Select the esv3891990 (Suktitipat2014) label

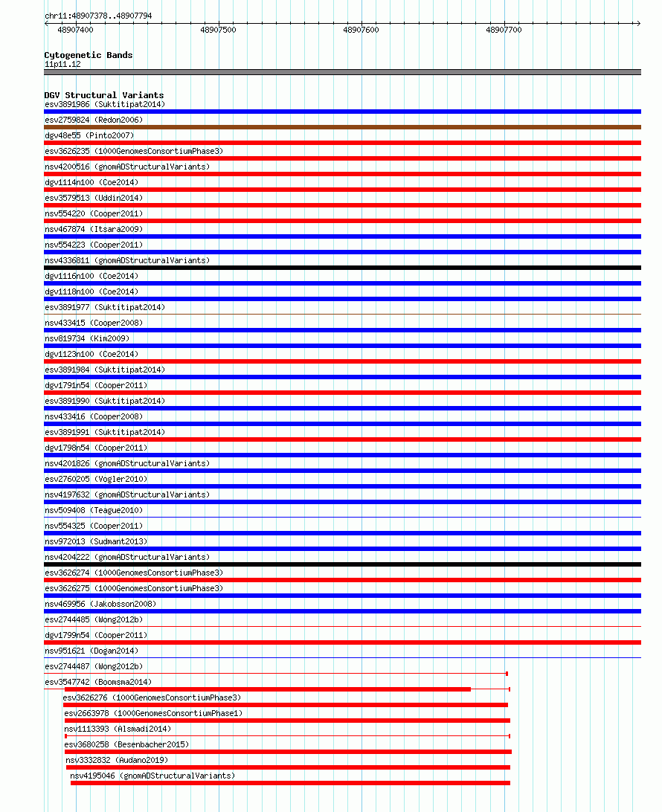pos(105,401)
